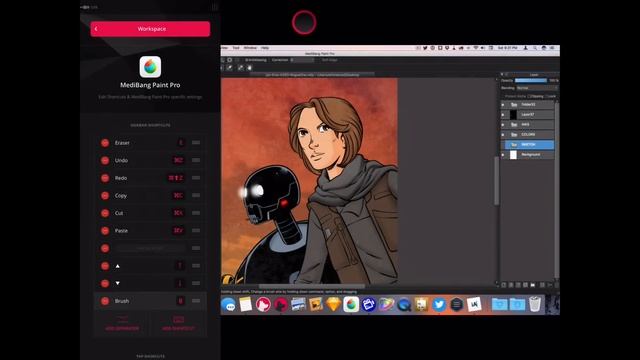
Task: Remove the Cut shortcut with its minus icon
Action: [105, 213]
